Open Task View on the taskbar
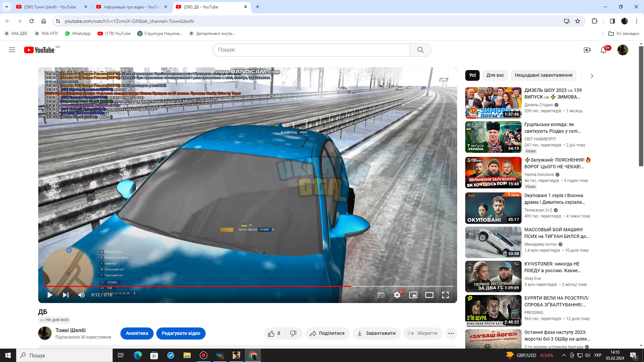Screen dimensions: 644x362 pos(121,355)
